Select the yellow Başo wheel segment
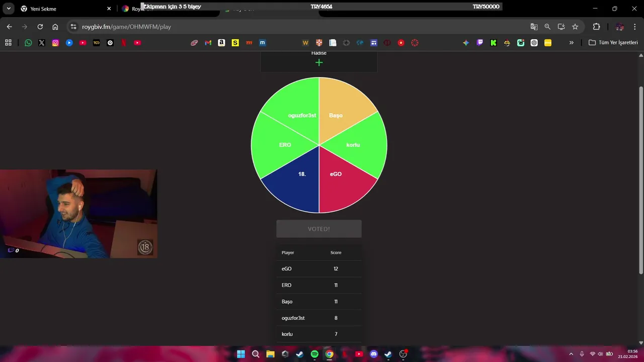 pyautogui.click(x=341, y=108)
